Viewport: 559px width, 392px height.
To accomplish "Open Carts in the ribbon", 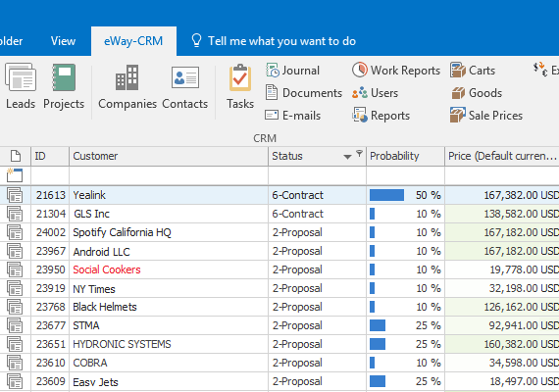I will coord(473,71).
